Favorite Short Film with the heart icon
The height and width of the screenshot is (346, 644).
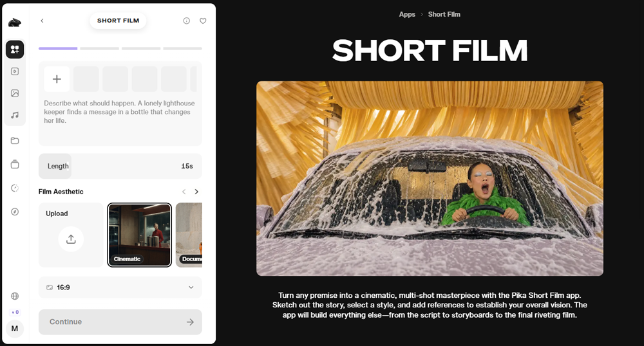[203, 21]
